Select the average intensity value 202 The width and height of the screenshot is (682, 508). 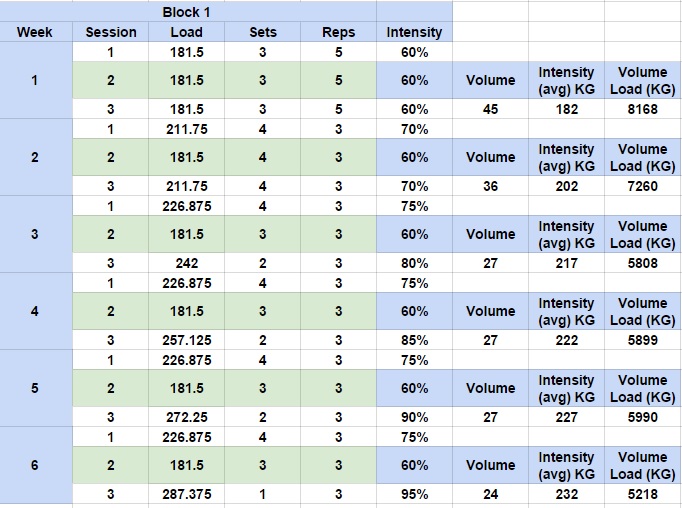(x=566, y=186)
